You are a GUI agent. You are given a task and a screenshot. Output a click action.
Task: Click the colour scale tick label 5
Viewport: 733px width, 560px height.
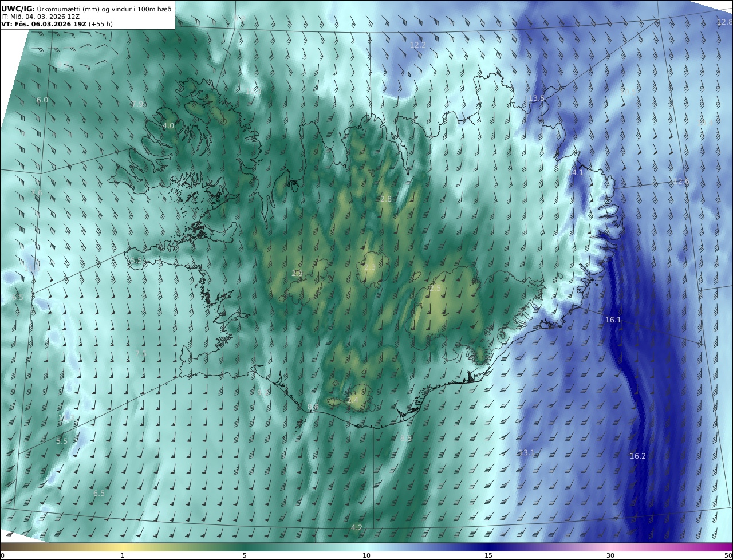coord(245,555)
